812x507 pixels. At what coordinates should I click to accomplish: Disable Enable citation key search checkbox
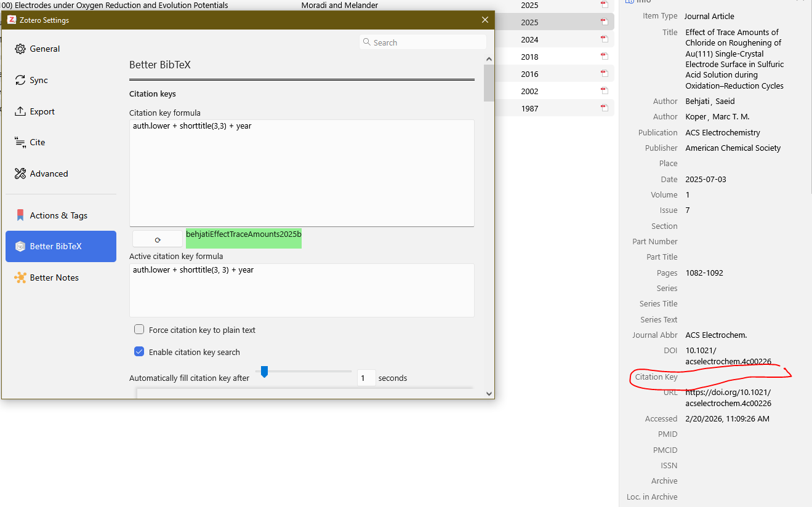[139, 352]
